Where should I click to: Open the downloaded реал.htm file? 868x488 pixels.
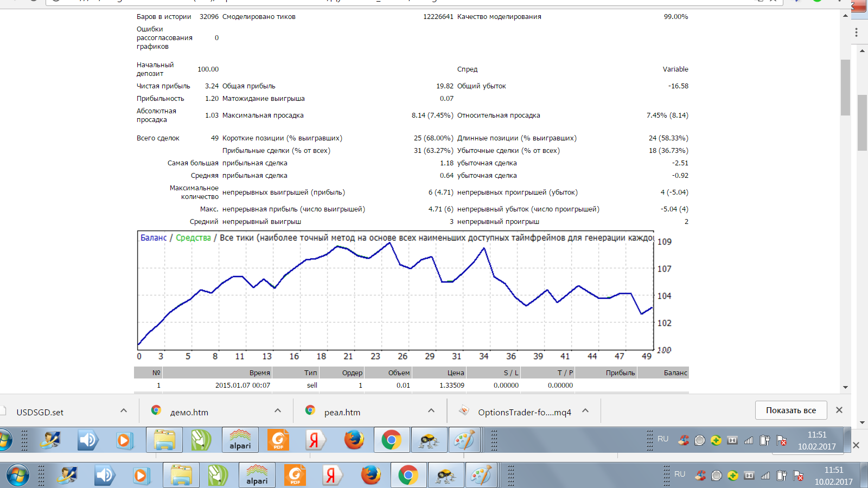[x=342, y=412]
